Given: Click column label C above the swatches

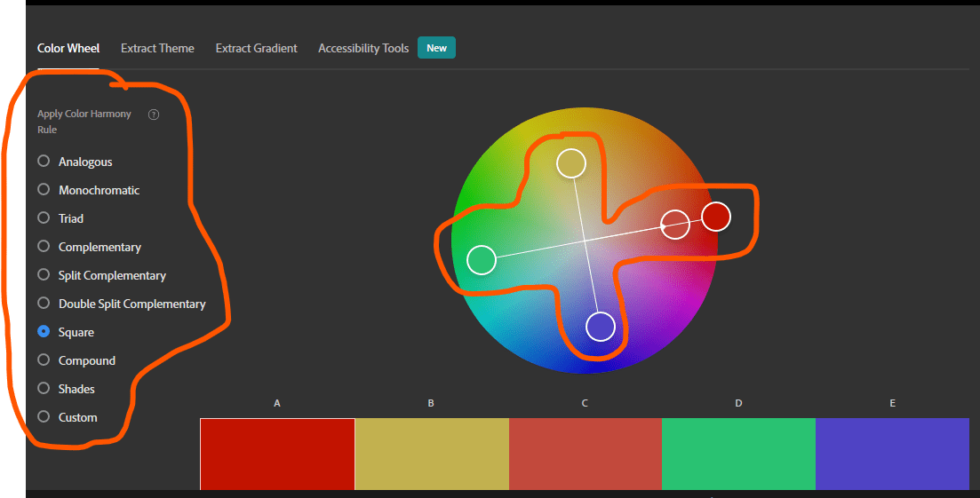Looking at the screenshot, I should tap(585, 403).
